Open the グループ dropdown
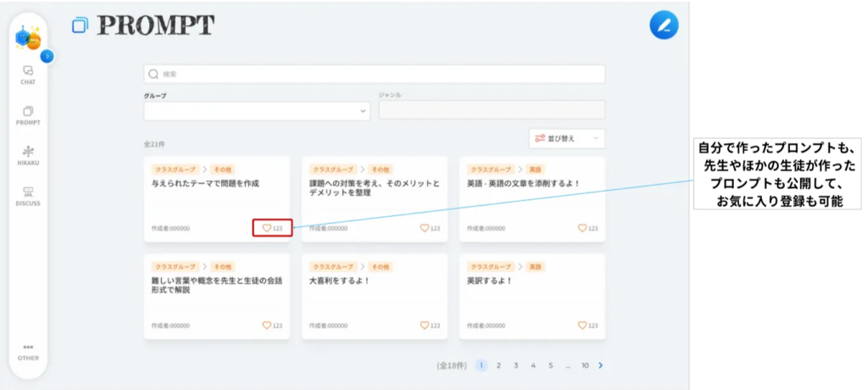Viewport: 868px width, 390px height. tap(257, 111)
